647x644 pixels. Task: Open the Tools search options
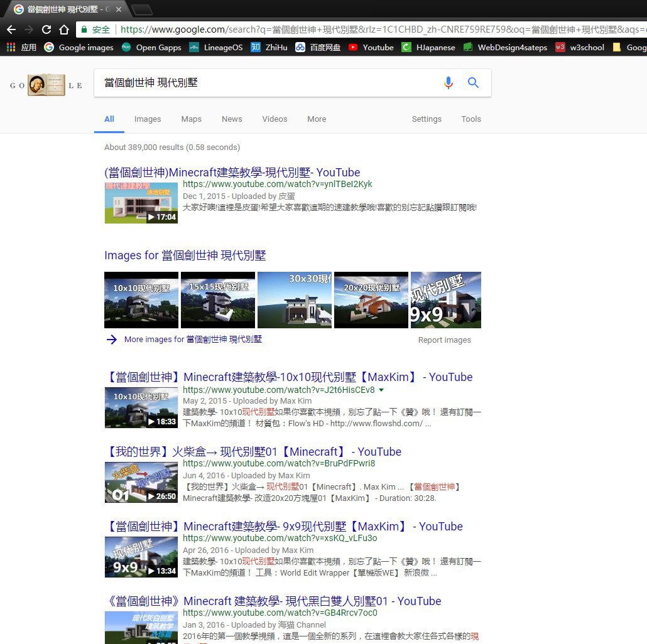(470, 119)
